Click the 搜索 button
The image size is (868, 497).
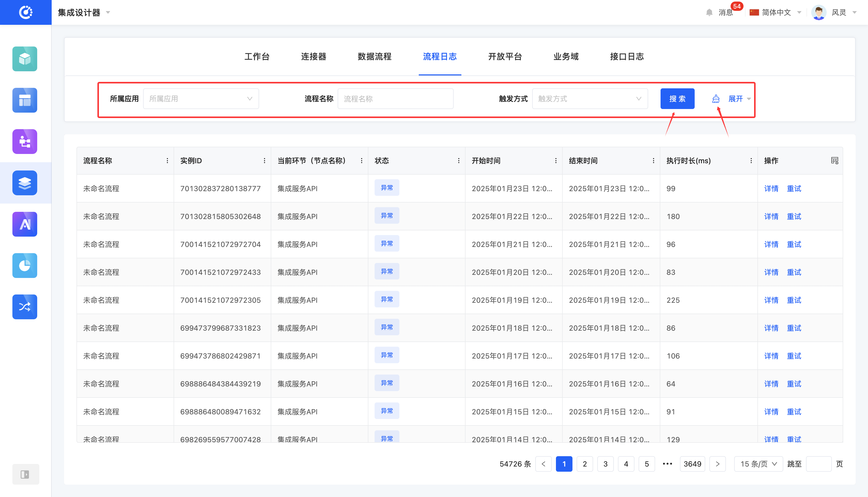(x=677, y=99)
